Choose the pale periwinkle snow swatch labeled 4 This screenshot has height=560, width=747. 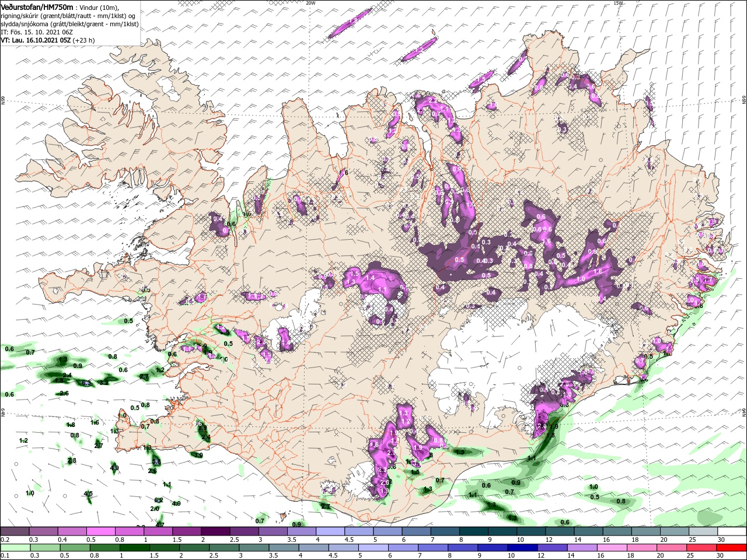[330, 531]
